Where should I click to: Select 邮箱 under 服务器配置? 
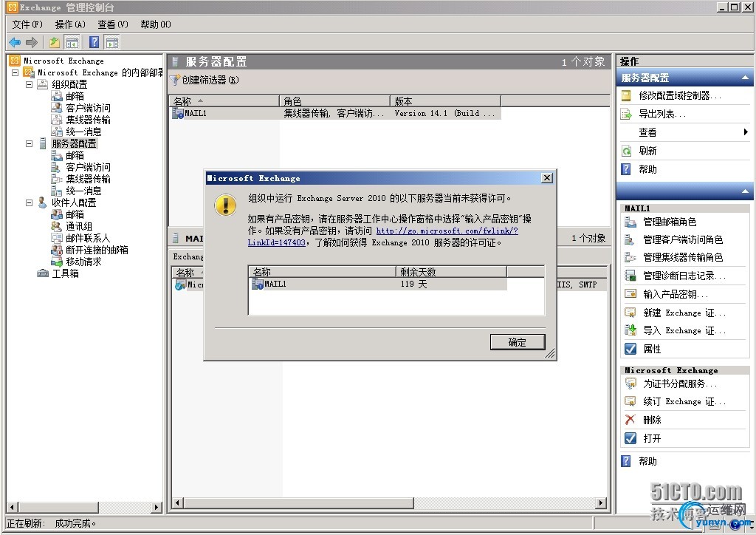tap(75, 155)
